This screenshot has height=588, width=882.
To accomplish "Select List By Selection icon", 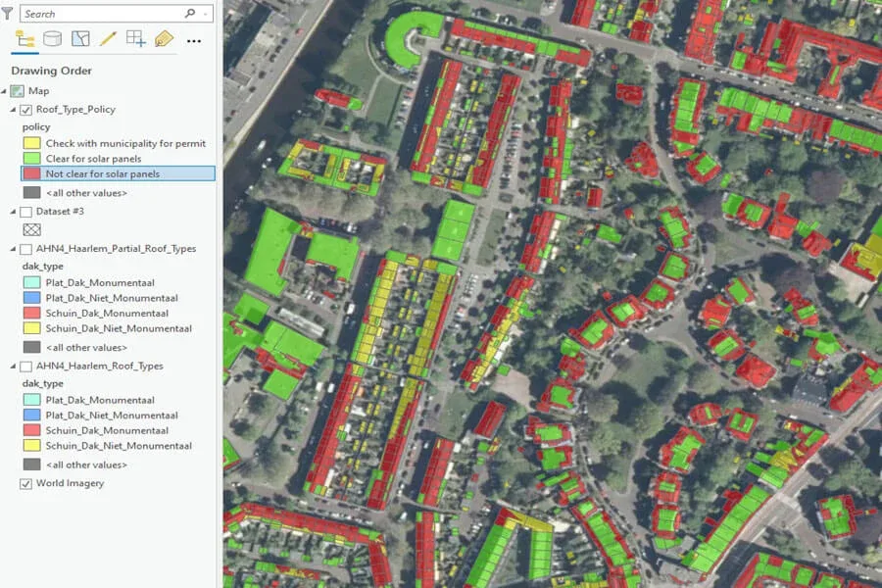I will 80,39.
